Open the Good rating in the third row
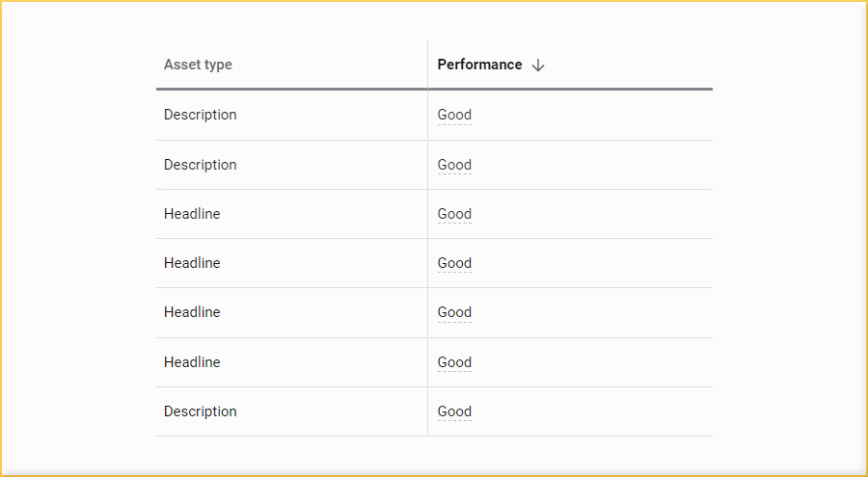868x477 pixels. tap(454, 214)
